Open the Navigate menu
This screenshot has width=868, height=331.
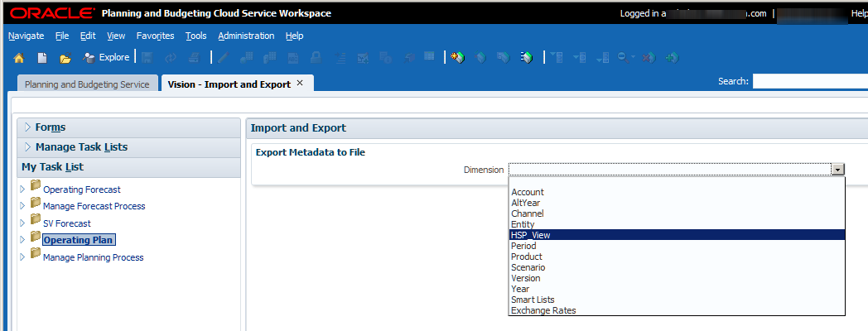26,36
